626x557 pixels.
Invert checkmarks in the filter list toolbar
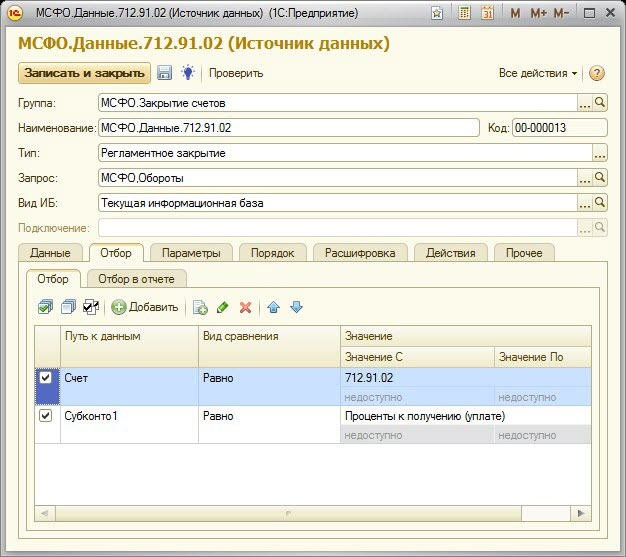click(x=91, y=307)
